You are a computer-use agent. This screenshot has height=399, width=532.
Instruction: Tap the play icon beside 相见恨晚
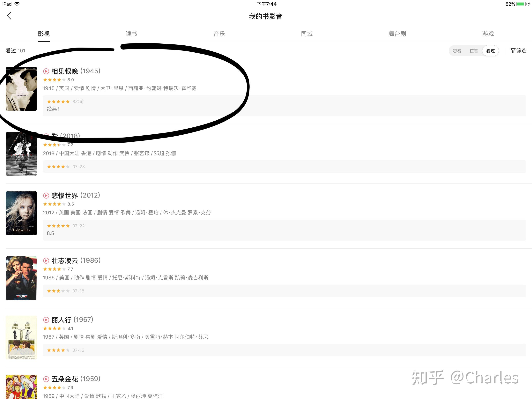[46, 71]
